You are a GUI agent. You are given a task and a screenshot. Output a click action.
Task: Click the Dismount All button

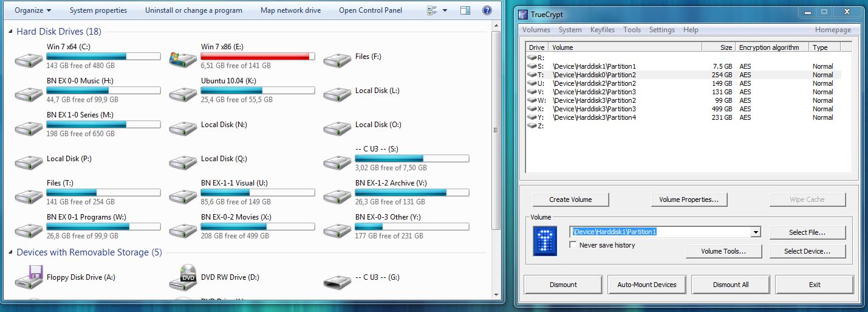731,285
